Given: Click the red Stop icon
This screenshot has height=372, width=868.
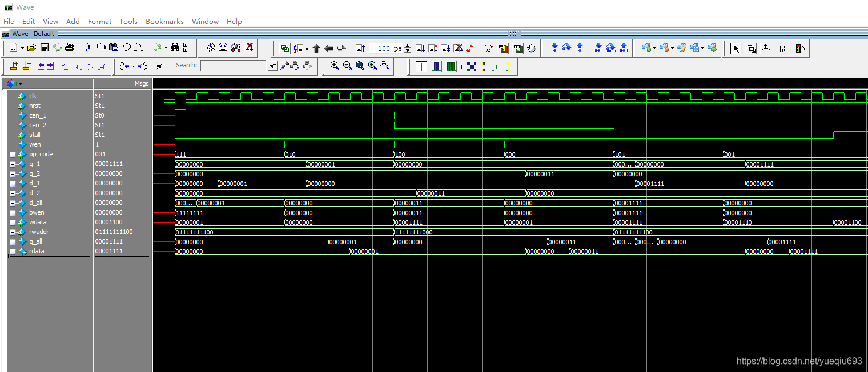Looking at the screenshot, I should coord(470,48).
